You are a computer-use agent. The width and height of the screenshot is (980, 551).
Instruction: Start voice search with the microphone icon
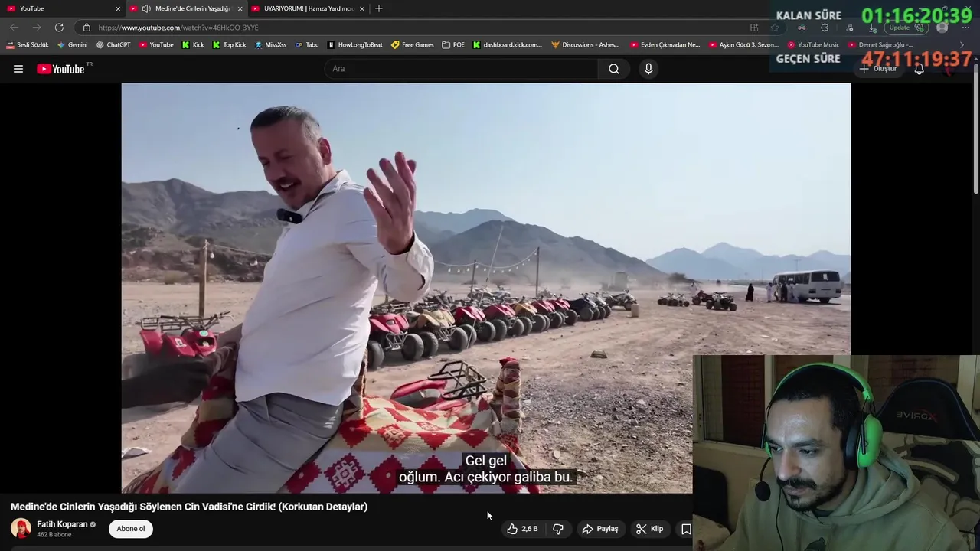(x=648, y=69)
